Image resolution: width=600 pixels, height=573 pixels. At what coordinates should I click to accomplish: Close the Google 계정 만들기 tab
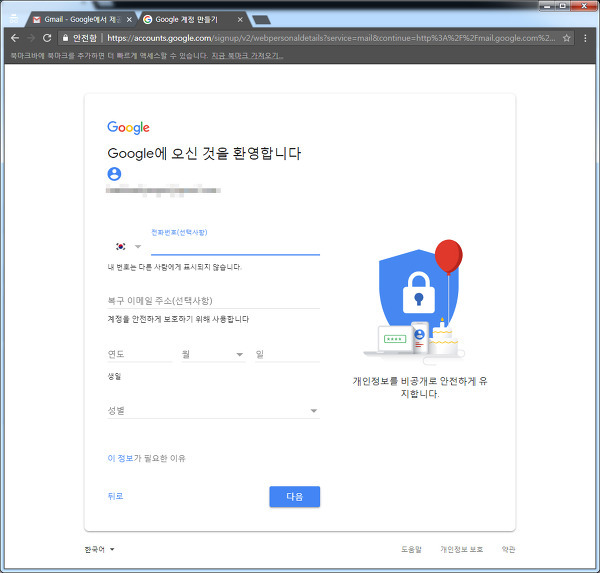[240, 20]
